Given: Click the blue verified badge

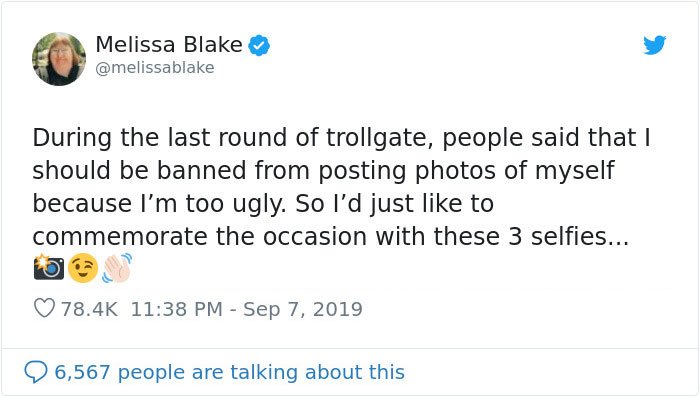Looking at the screenshot, I should [x=259, y=45].
